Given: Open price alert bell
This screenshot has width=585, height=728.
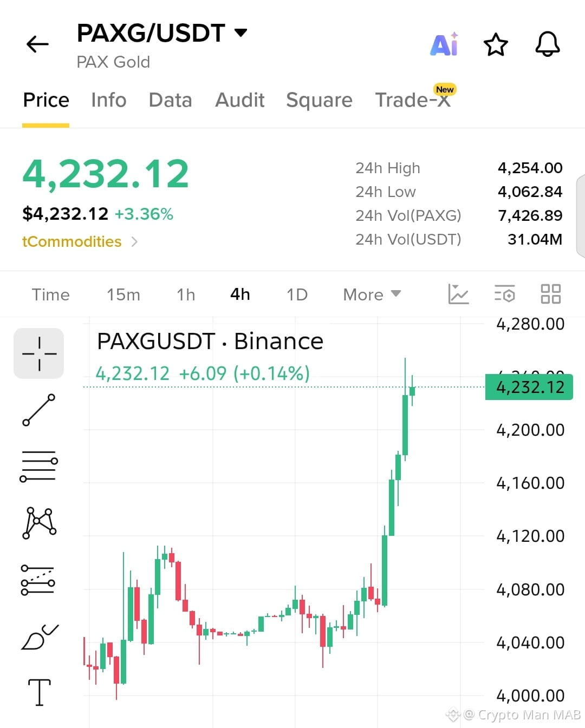Looking at the screenshot, I should tap(547, 44).
